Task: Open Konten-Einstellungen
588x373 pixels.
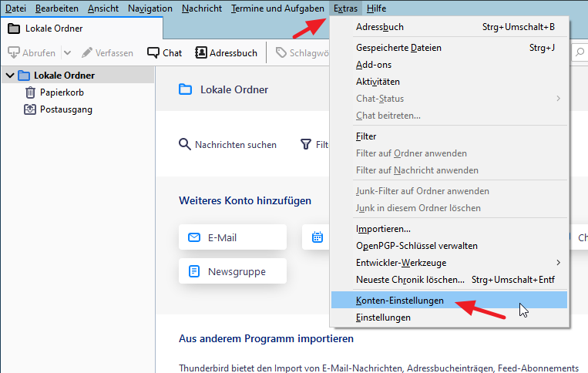Action: click(449, 301)
